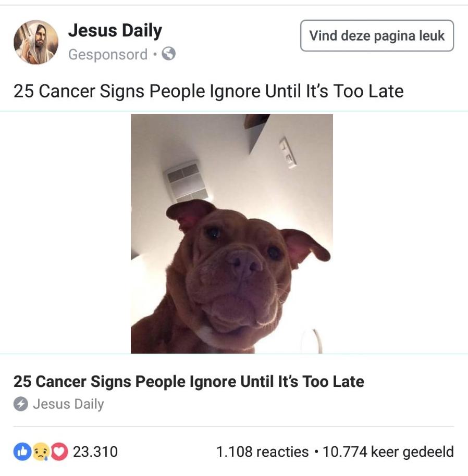Viewport: 468px width, 476px height.
Task: Click the light switch in the photo
Action: (x=288, y=153)
